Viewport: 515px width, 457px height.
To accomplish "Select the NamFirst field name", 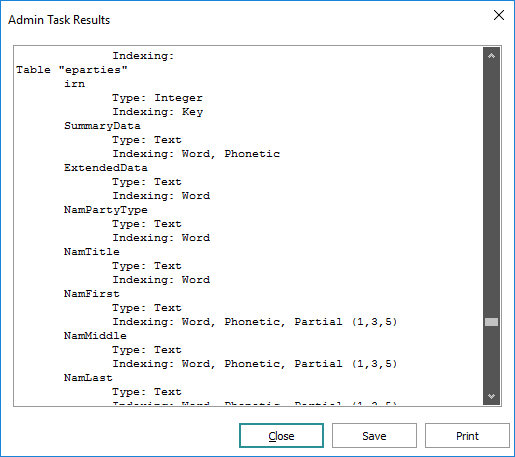I will 92,294.
